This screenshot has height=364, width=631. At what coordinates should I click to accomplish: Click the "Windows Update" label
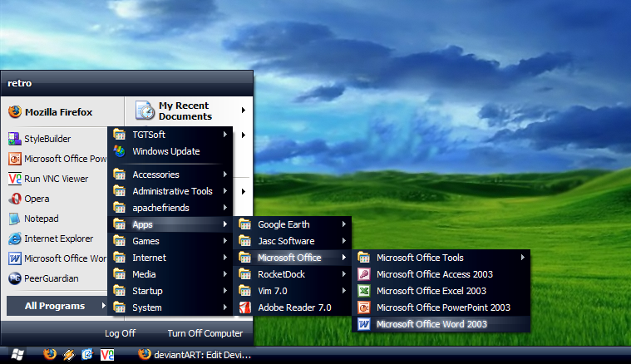pos(166,151)
